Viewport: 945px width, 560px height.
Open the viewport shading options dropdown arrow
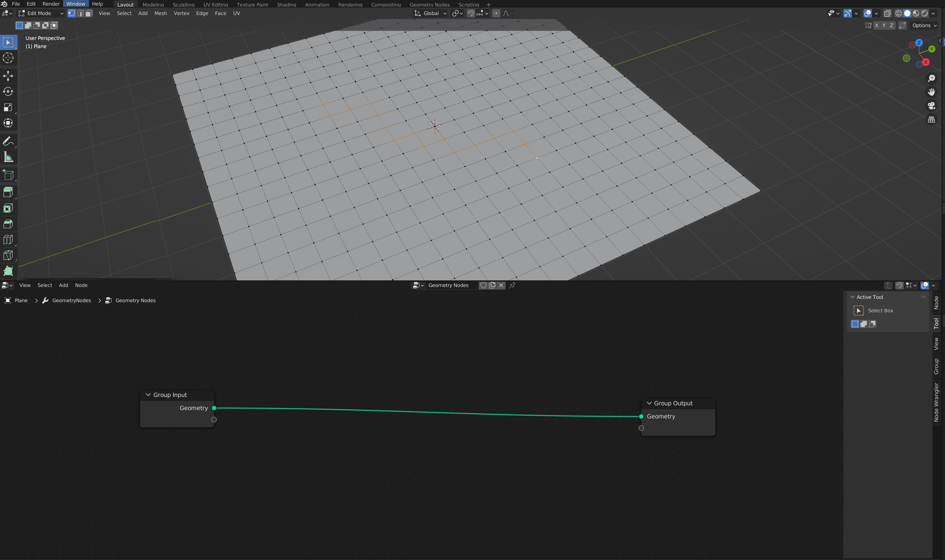click(933, 13)
